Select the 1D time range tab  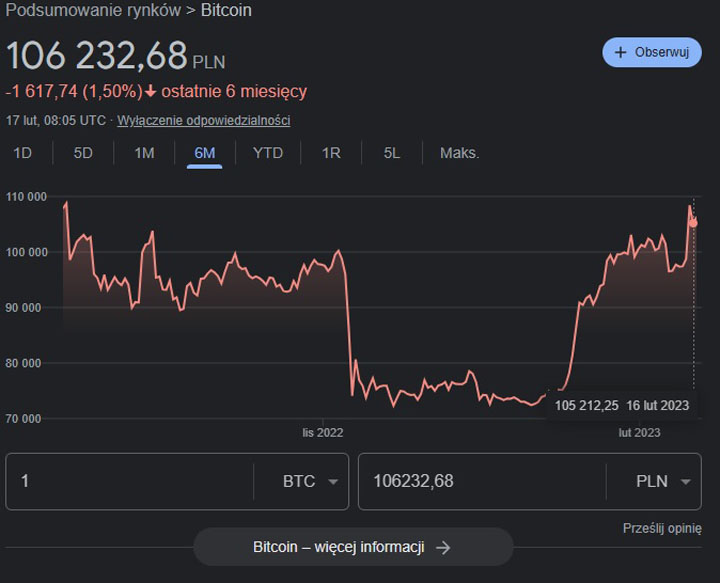click(x=22, y=153)
